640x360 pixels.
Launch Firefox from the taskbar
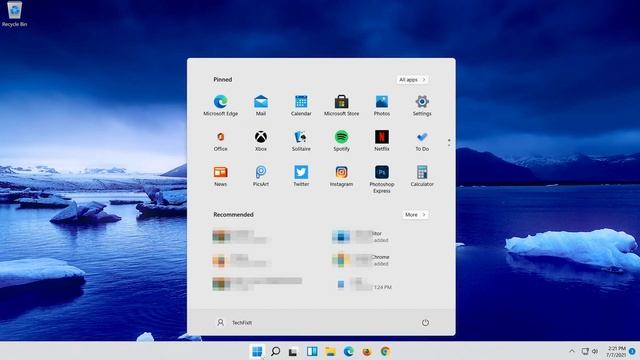(x=367, y=351)
